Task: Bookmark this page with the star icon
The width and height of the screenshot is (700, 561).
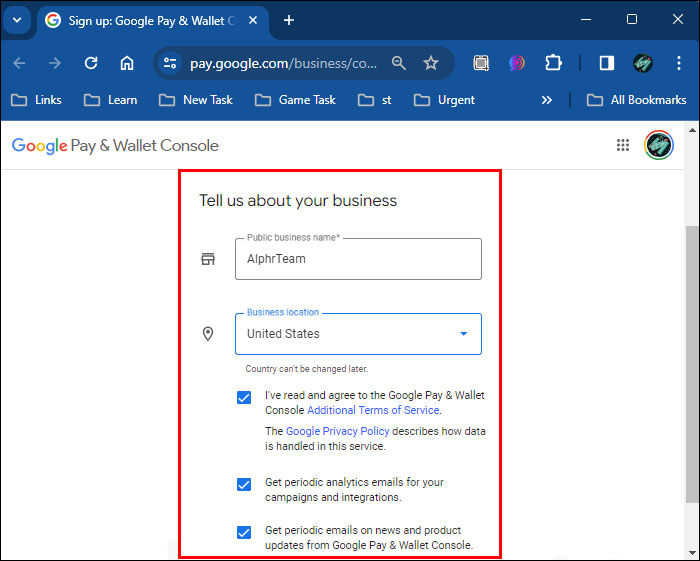Action: point(431,63)
